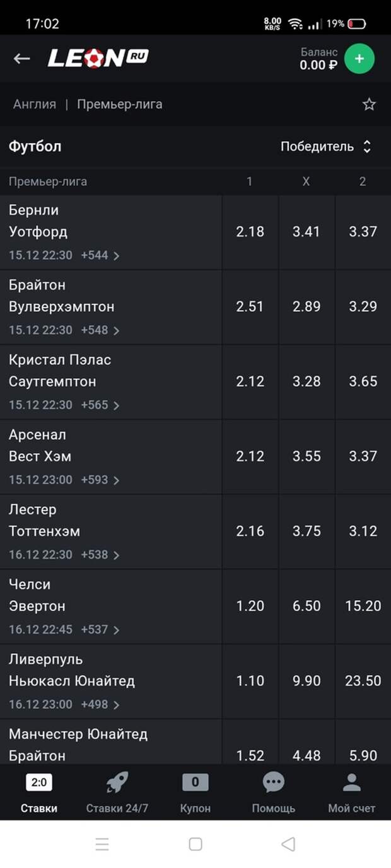Select odds 2.18 for Бернли win
The image size is (391, 868).
(250, 231)
